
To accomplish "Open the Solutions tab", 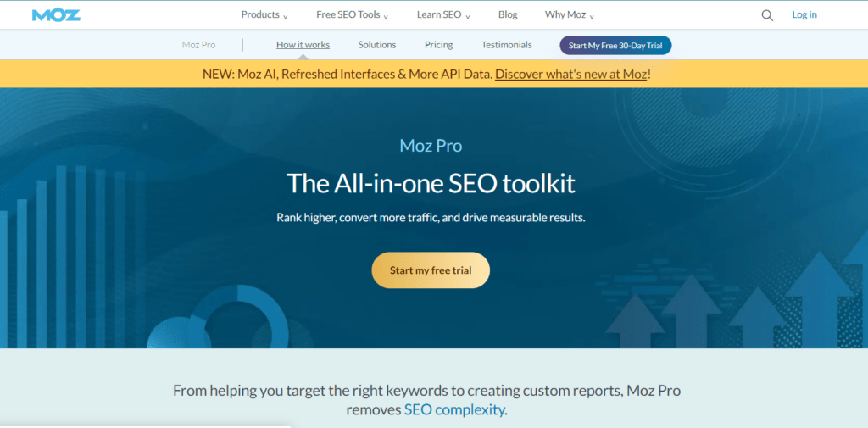I will 377,45.
